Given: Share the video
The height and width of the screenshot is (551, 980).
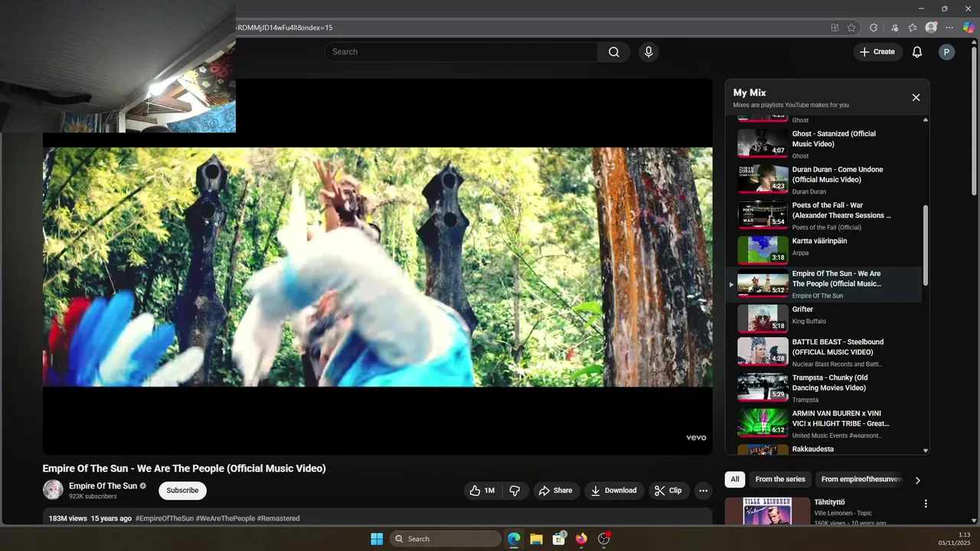Looking at the screenshot, I should (x=556, y=491).
